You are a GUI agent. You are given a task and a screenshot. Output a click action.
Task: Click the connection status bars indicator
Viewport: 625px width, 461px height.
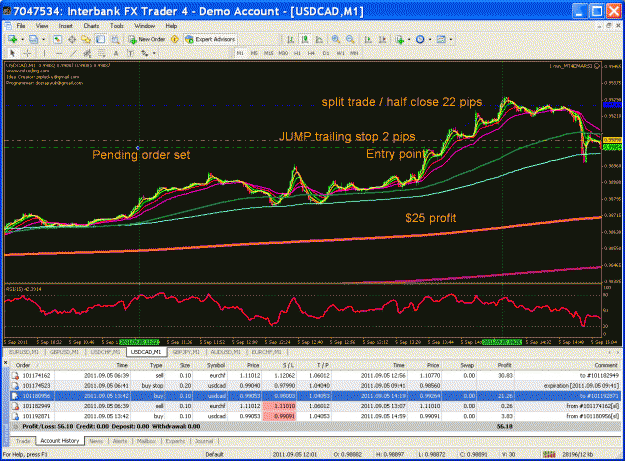pyautogui.click(x=549, y=454)
